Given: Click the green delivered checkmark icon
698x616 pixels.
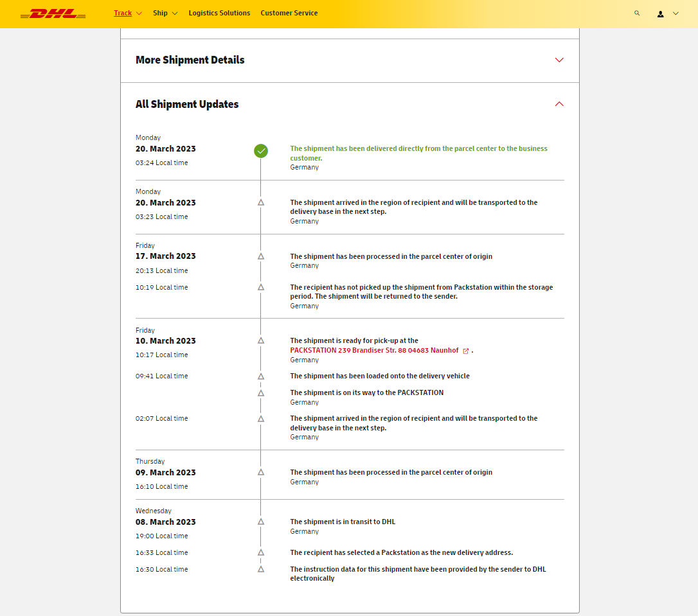Looking at the screenshot, I should tap(261, 151).
